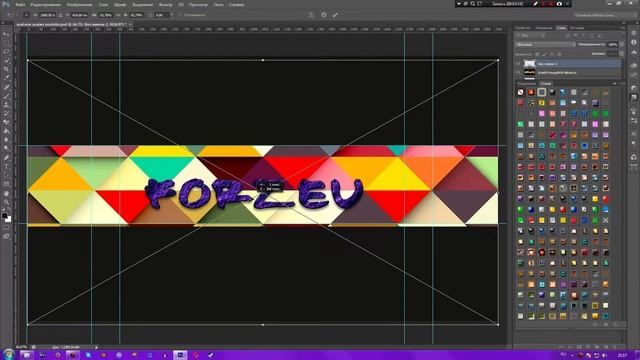Click the zoom percentage field in status bar

[21, 347]
